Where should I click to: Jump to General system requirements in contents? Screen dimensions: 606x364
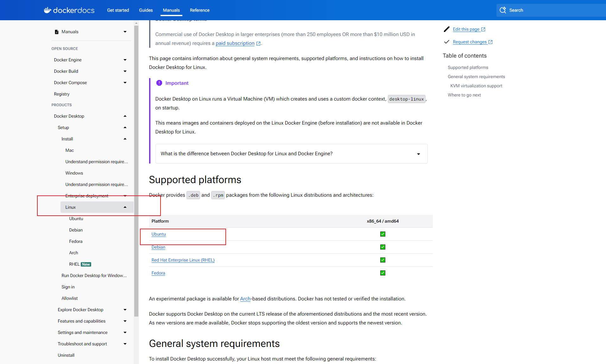click(476, 77)
